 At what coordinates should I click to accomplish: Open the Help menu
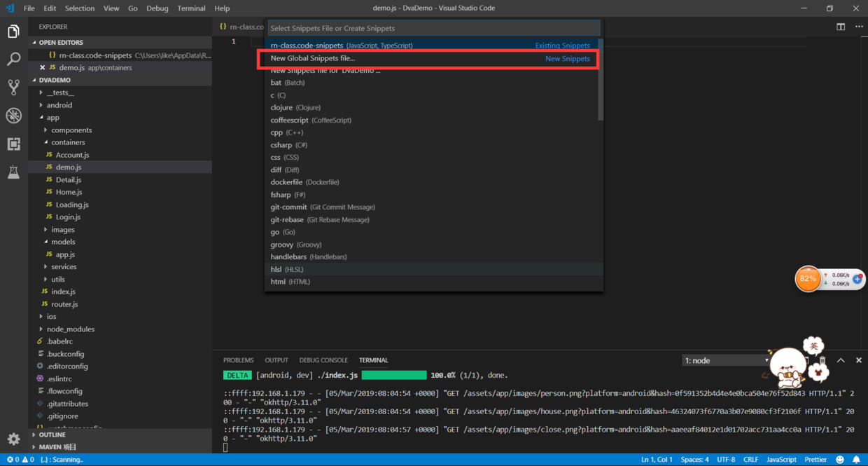coord(222,8)
